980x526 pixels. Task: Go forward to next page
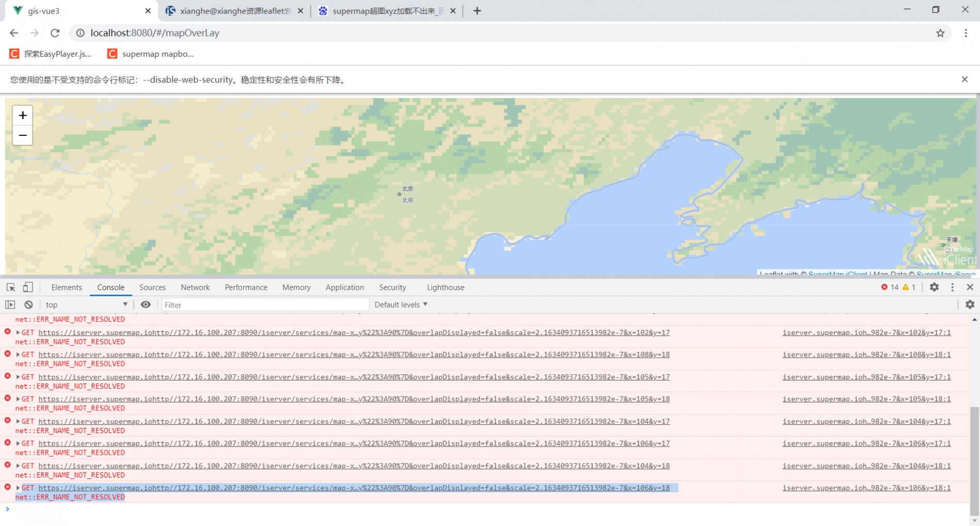coord(35,33)
